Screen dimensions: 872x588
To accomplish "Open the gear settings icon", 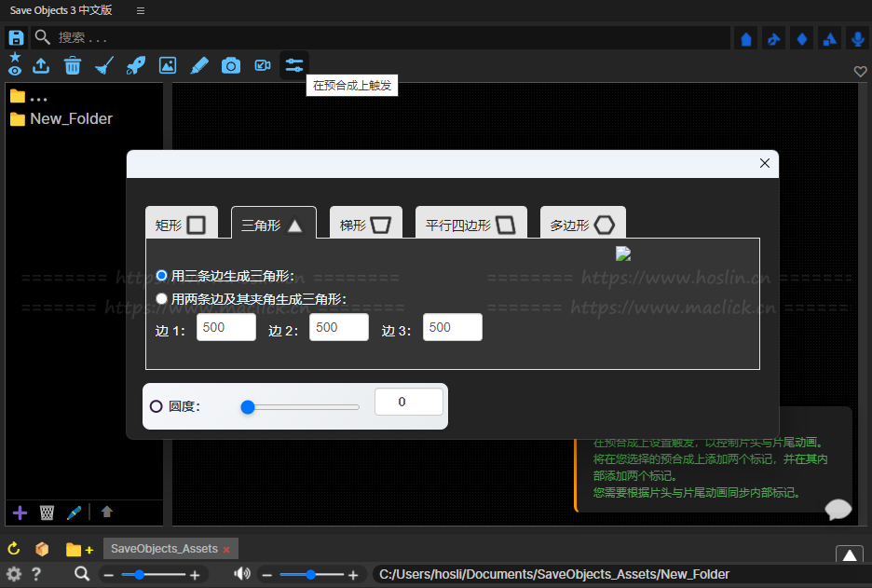I will [x=14, y=574].
